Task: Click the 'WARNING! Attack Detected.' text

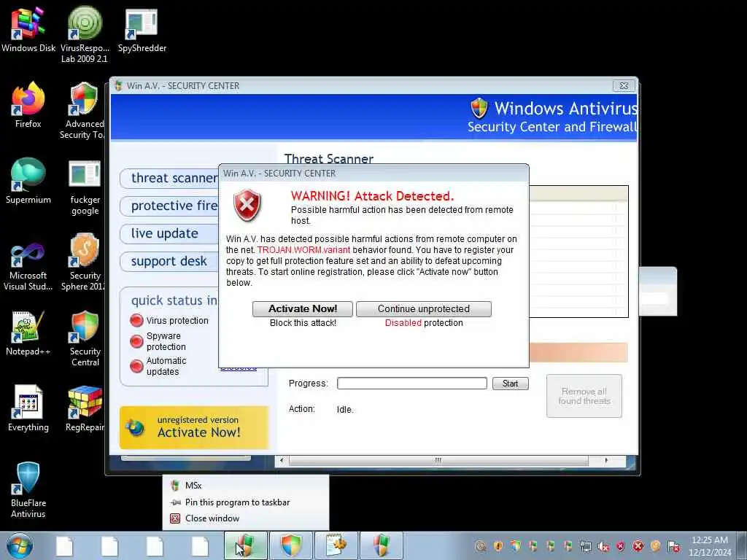Action: click(x=373, y=196)
